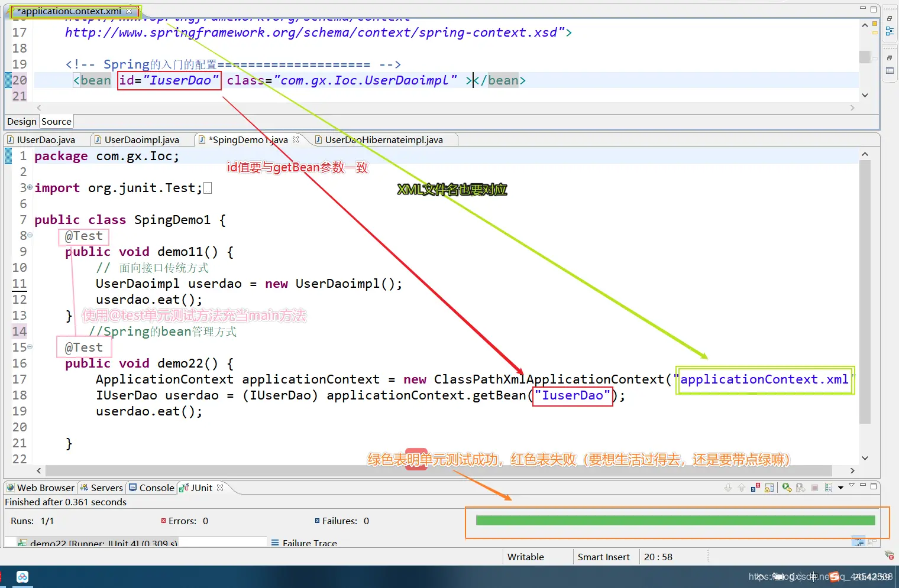Minimize the XML editor area
The height and width of the screenshot is (588, 899).
point(863,8)
